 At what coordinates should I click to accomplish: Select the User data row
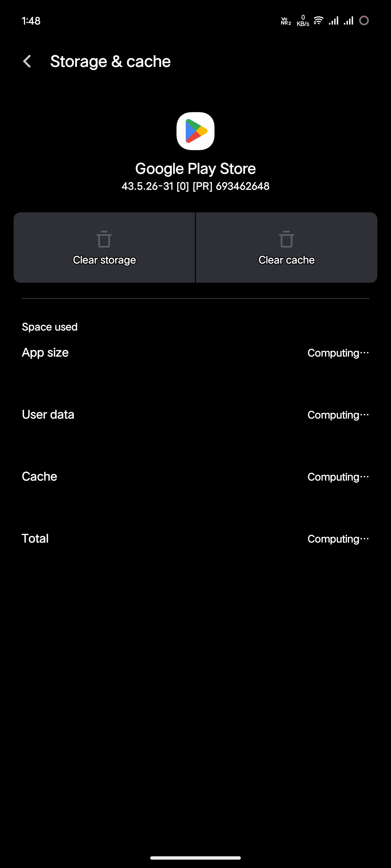click(x=195, y=415)
